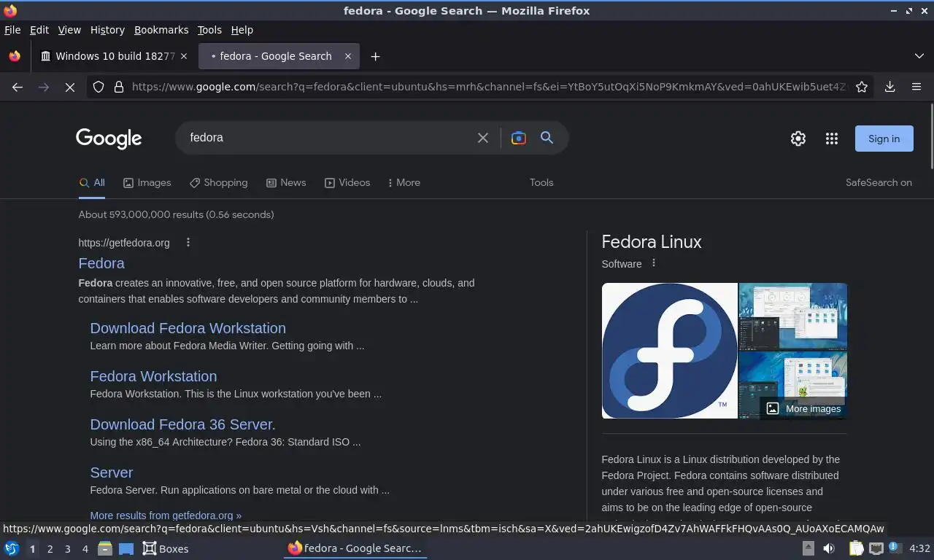Open the file manager icon in the taskbar
Viewport: 934px width, 560px height.
coord(105,548)
